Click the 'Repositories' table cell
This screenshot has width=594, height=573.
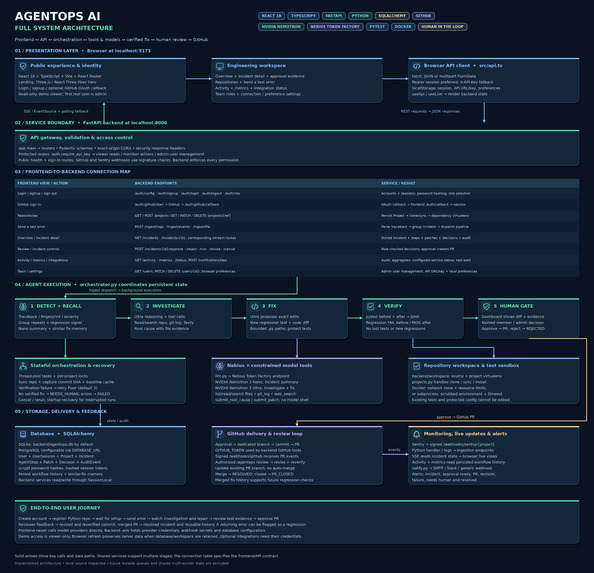tap(27, 216)
